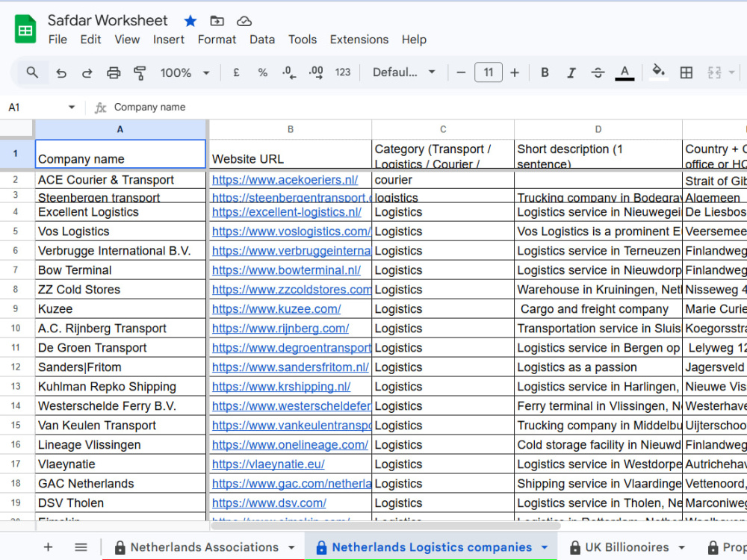Open the krshipping.nl website link
This screenshot has height=560, width=747.
281,387
